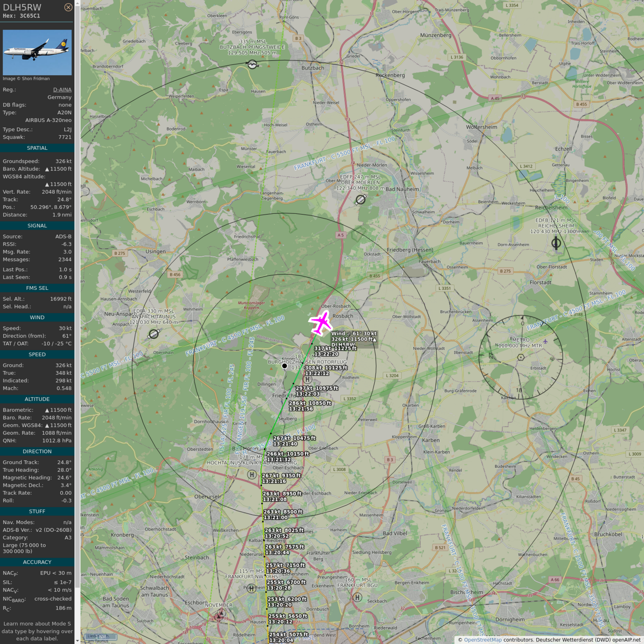644x644 pixels.
Task: Click the Frankfurt BGU helipad H icon
Action: click(x=357, y=597)
